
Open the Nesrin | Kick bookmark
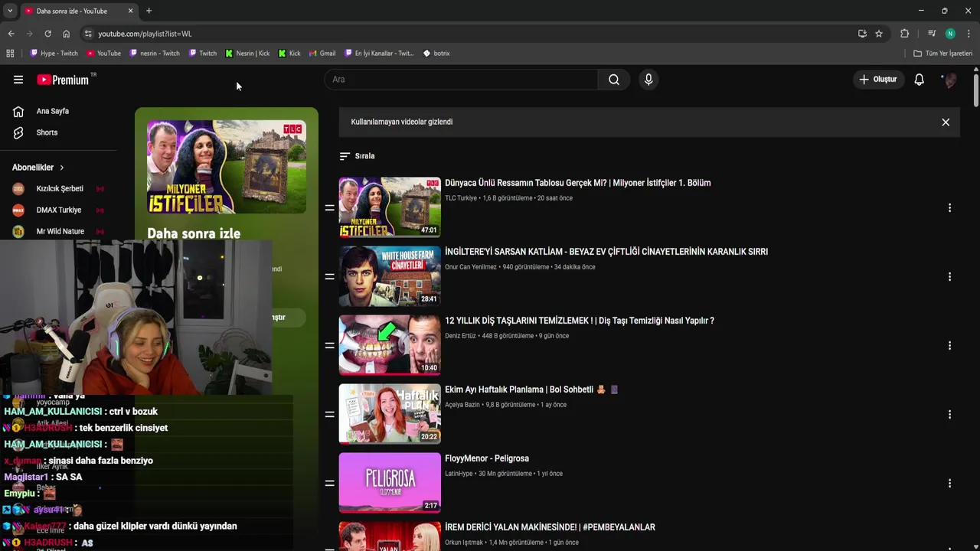(x=247, y=54)
